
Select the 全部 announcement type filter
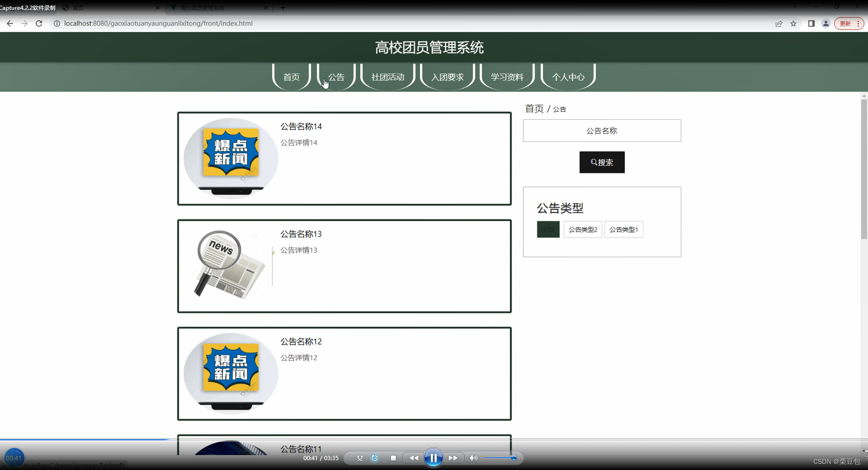pos(548,230)
